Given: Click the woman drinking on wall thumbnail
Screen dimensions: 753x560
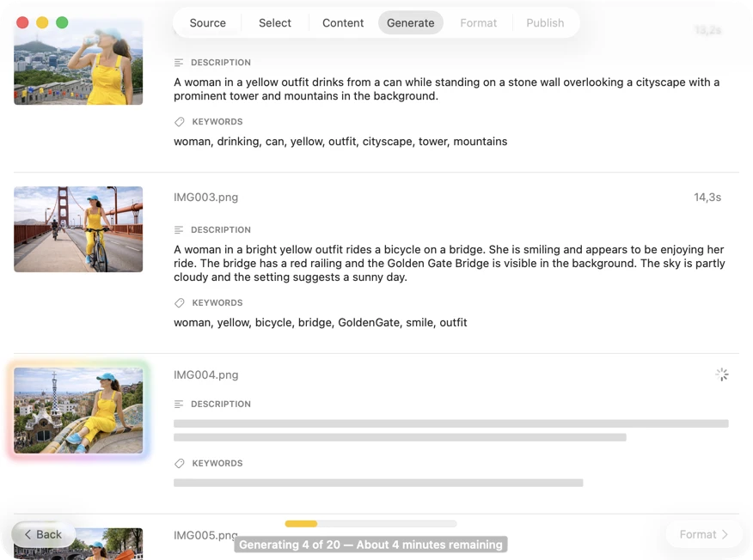Looking at the screenshot, I should coord(78,62).
